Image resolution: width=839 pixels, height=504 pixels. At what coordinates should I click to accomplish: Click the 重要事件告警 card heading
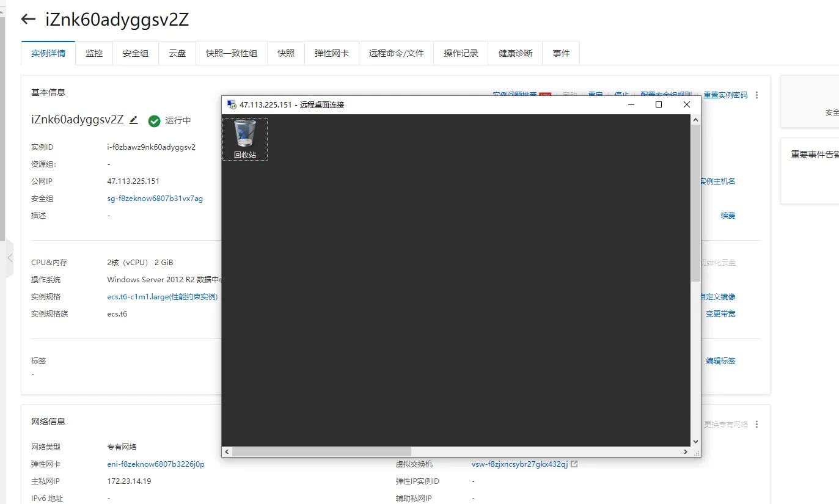815,155
